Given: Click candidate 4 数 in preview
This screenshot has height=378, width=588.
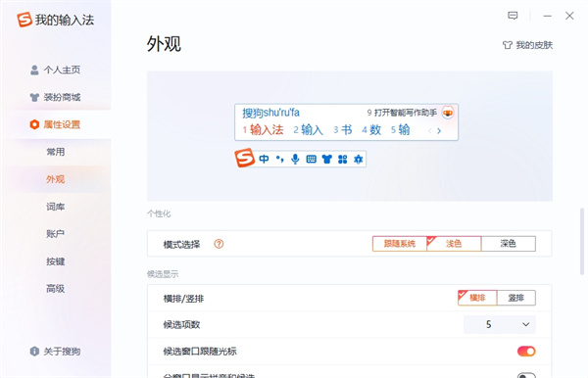Looking at the screenshot, I should pos(371,130).
